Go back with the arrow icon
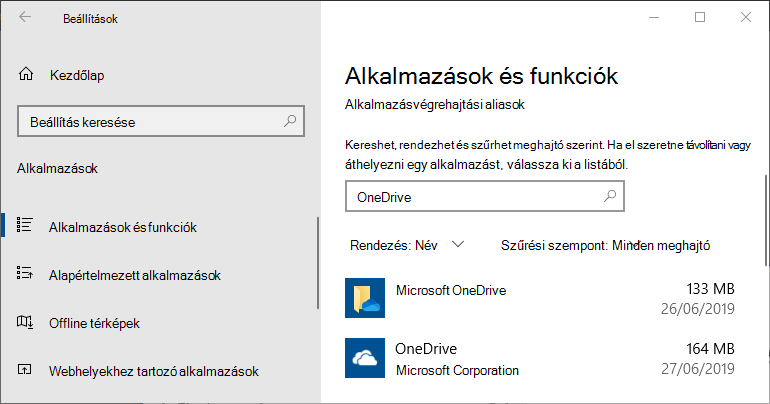Screen dimensions: 770x404 [25, 17]
